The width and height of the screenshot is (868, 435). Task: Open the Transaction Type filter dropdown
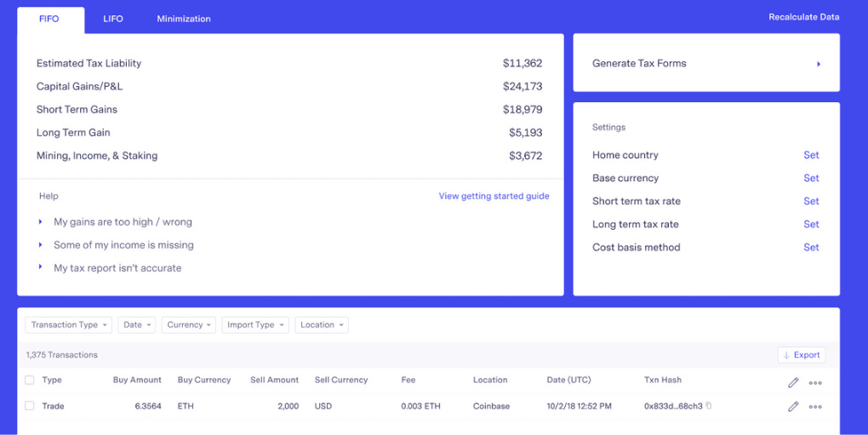69,325
